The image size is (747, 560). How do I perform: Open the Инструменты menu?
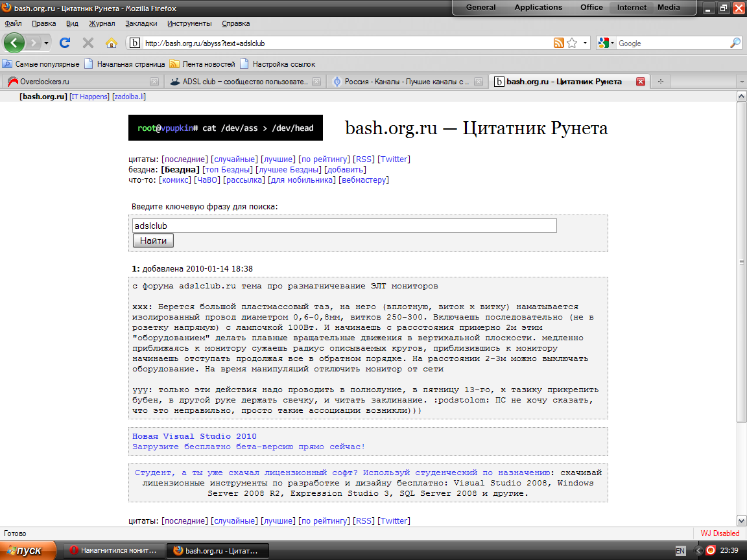click(x=189, y=23)
